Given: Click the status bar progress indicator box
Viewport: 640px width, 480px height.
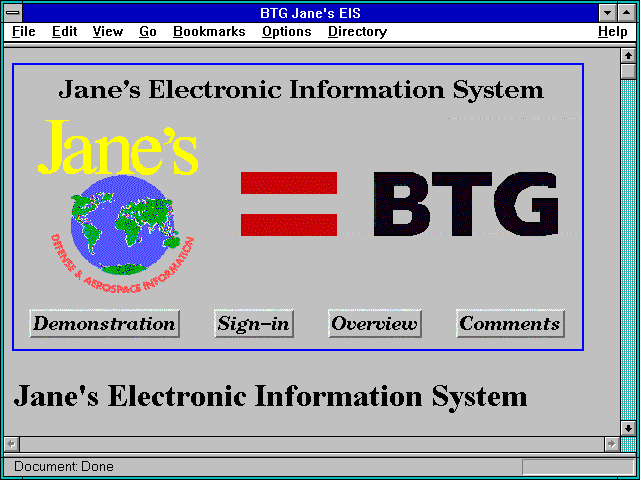Looking at the screenshot, I should [578, 467].
